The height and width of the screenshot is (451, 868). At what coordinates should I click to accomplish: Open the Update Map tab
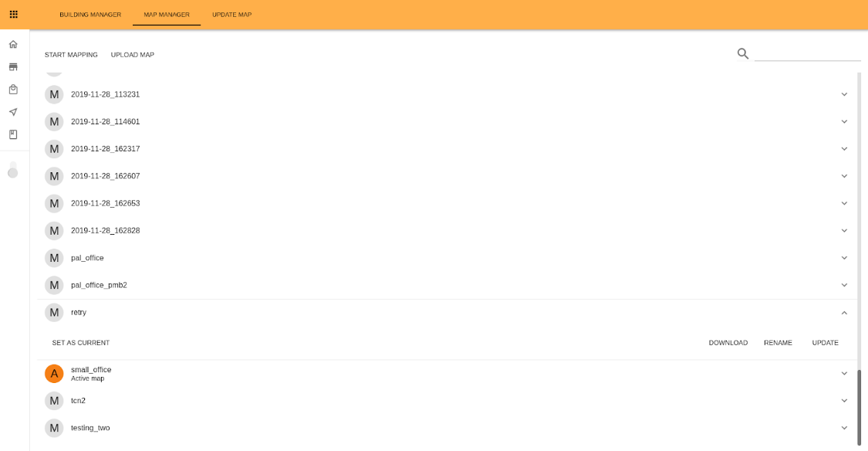232,15
